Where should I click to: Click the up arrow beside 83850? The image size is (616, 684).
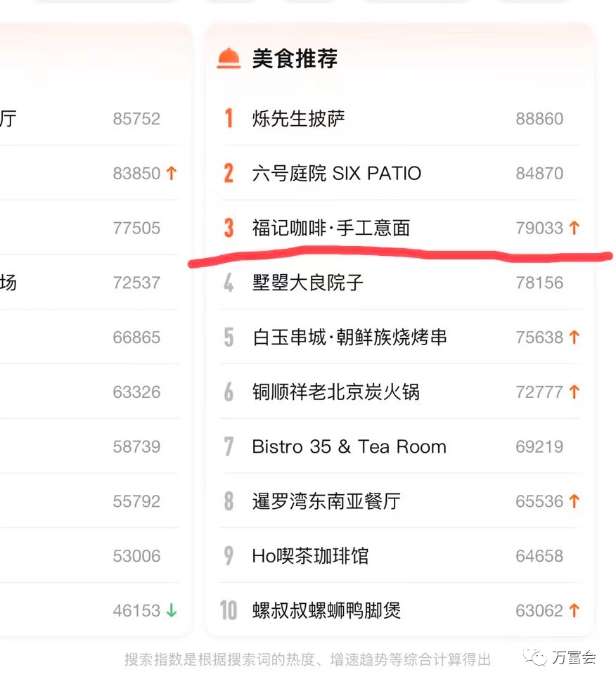pos(172,173)
